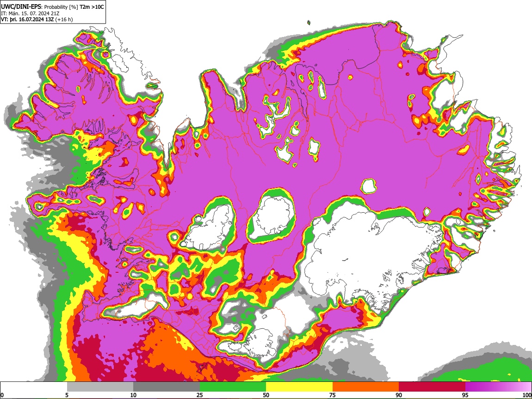
Task: Click the legend label 90
Action: click(x=399, y=395)
